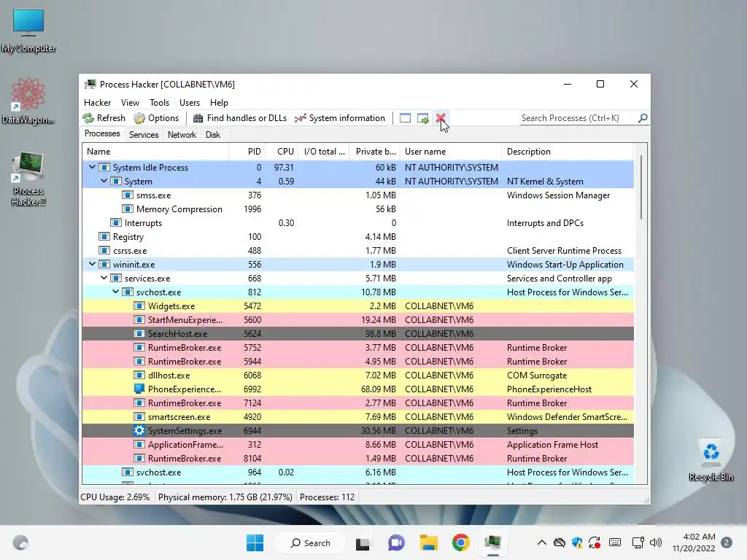Collapse the svchost.exe 812 node
This screenshot has height=560, width=747.
pyautogui.click(x=115, y=292)
